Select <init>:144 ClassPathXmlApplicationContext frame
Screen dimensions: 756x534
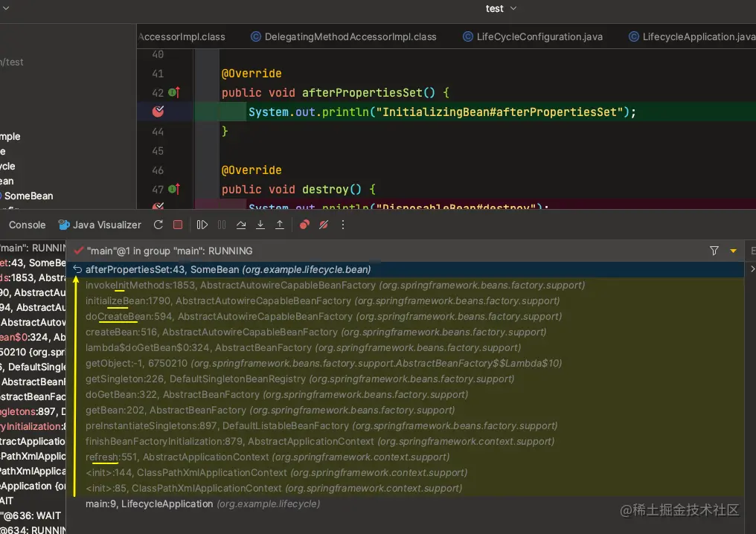click(x=405, y=473)
